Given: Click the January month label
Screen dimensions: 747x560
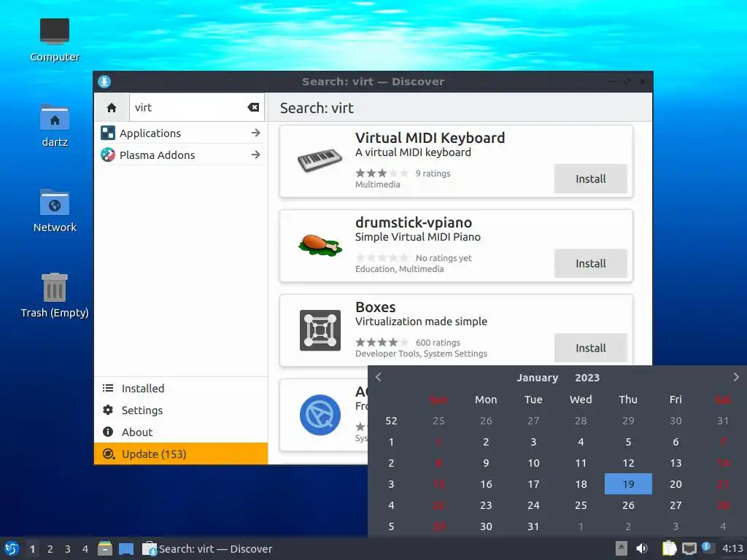Looking at the screenshot, I should (538, 378).
